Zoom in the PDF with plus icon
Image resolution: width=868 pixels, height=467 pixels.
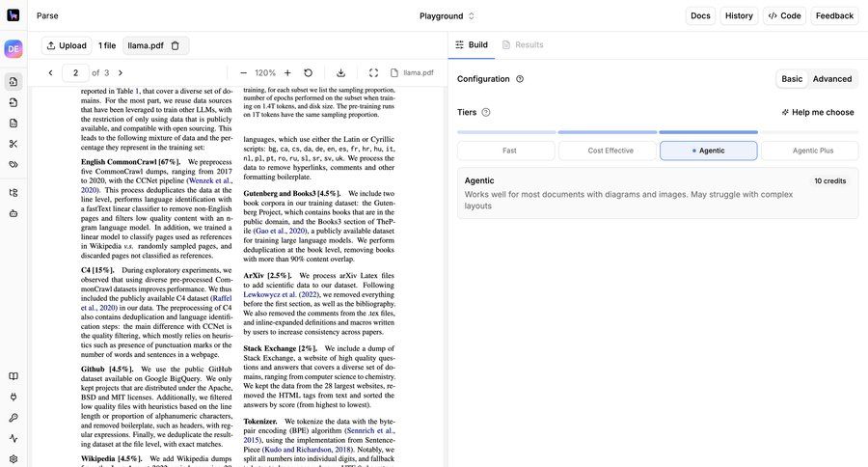(x=287, y=72)
